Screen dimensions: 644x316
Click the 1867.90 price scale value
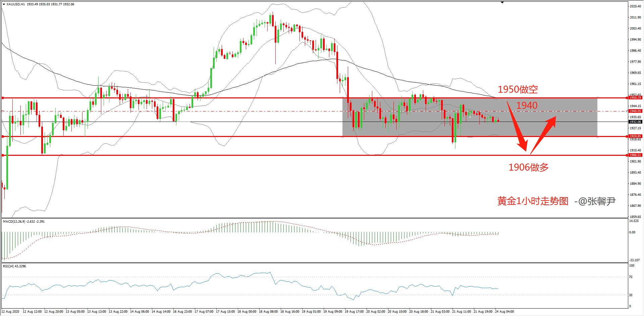(x=635, y=206)
